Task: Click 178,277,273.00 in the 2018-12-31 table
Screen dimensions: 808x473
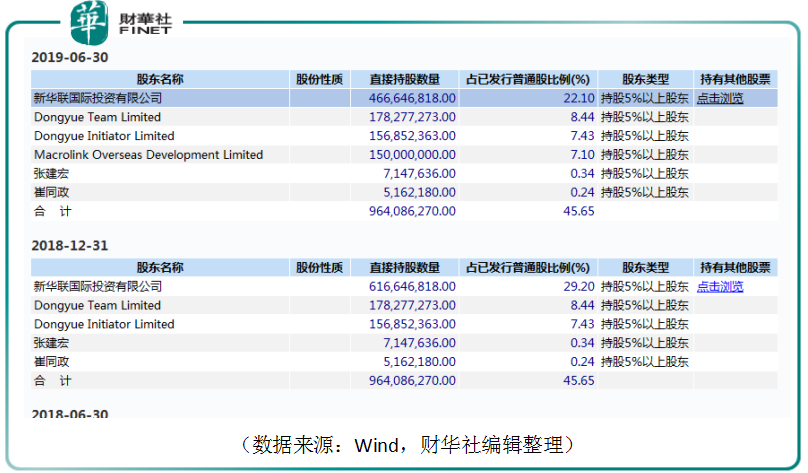Action: pos(412,306)
